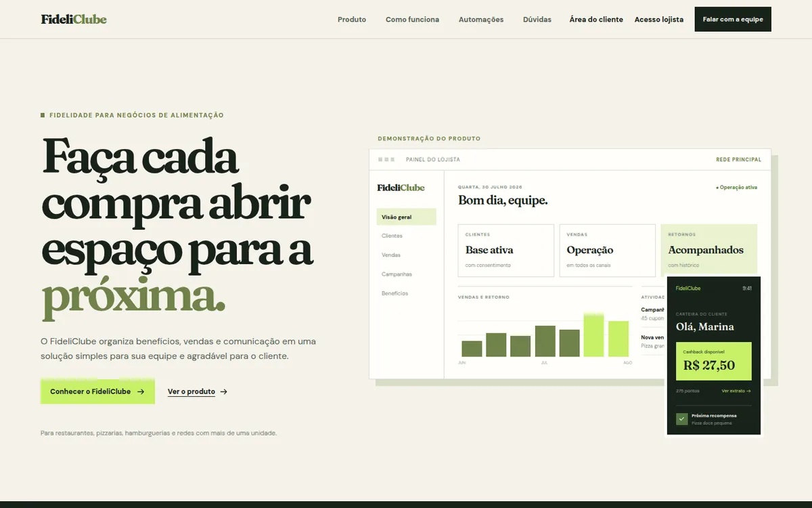Viewport: 812px width, 508px height.
Task: Select Visão geral in the demo sidebar
Action: coord(406,217)
